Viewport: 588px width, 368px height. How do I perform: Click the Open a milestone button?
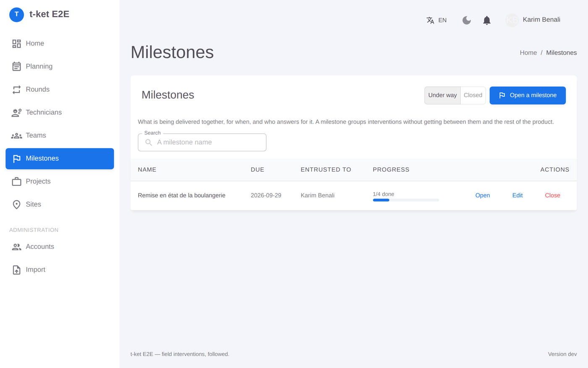pos(528,95)
